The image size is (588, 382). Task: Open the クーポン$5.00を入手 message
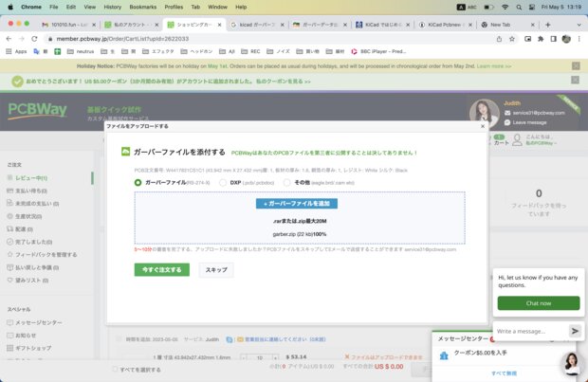(480, 353)
